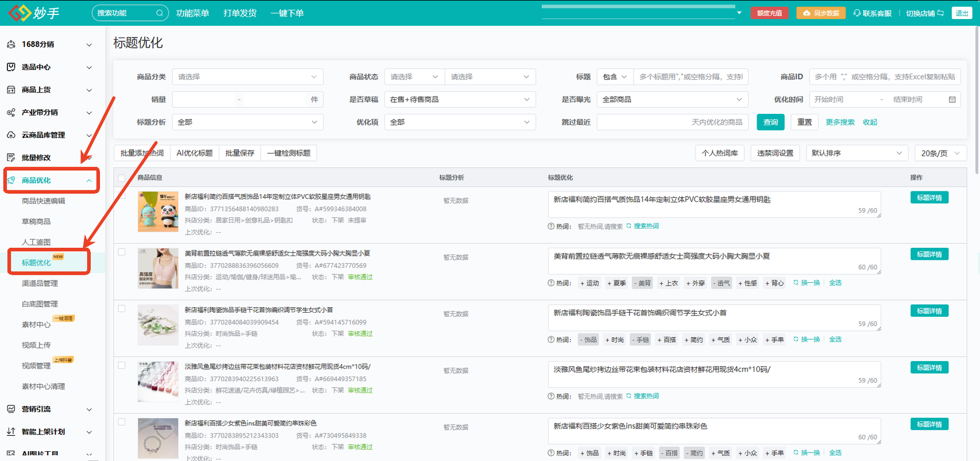This screenshot has height=461, width=980.
Task: Click the 1688分销 sidebar icon
Action: [11, 44]
